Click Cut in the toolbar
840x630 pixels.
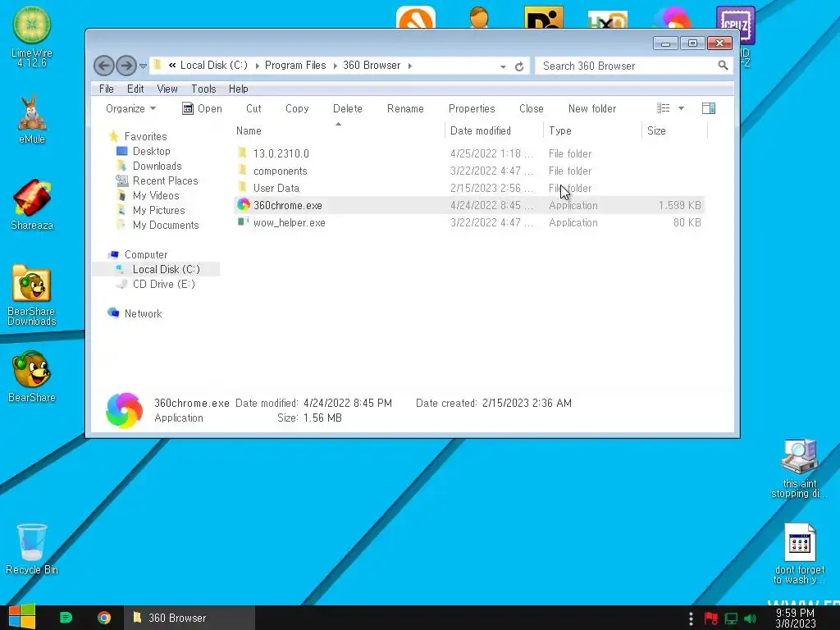253,109
